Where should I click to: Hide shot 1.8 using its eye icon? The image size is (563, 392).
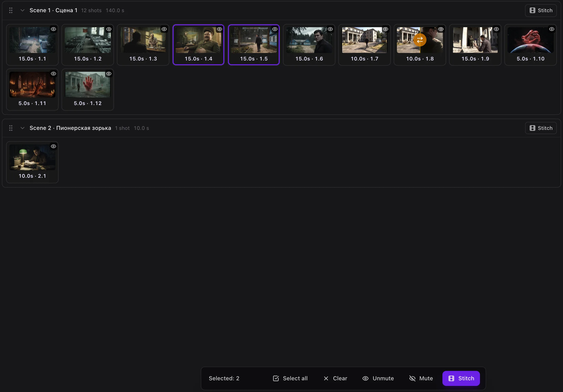441,29
